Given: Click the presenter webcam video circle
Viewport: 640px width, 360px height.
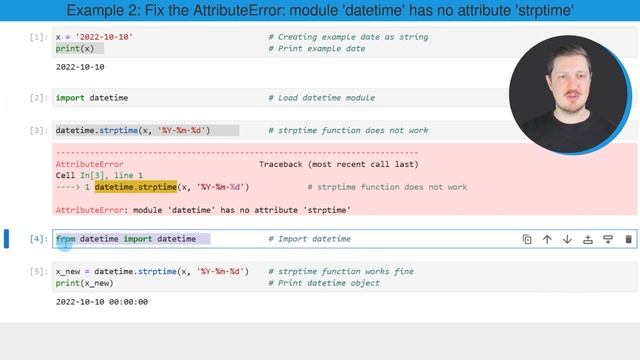Looking at the screenshot, I should (x=570, y=95).
